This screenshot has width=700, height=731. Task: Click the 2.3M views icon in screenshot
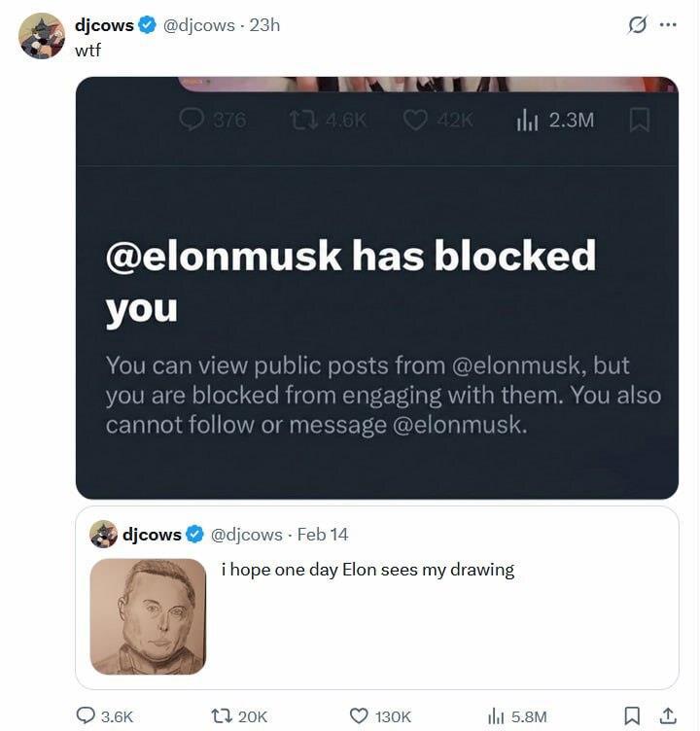(524, 120)
